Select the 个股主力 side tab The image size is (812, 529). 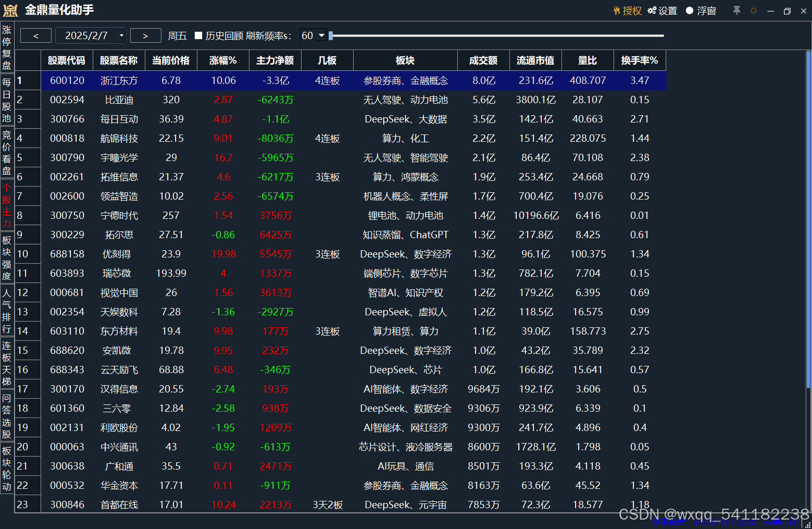point(7,205)
